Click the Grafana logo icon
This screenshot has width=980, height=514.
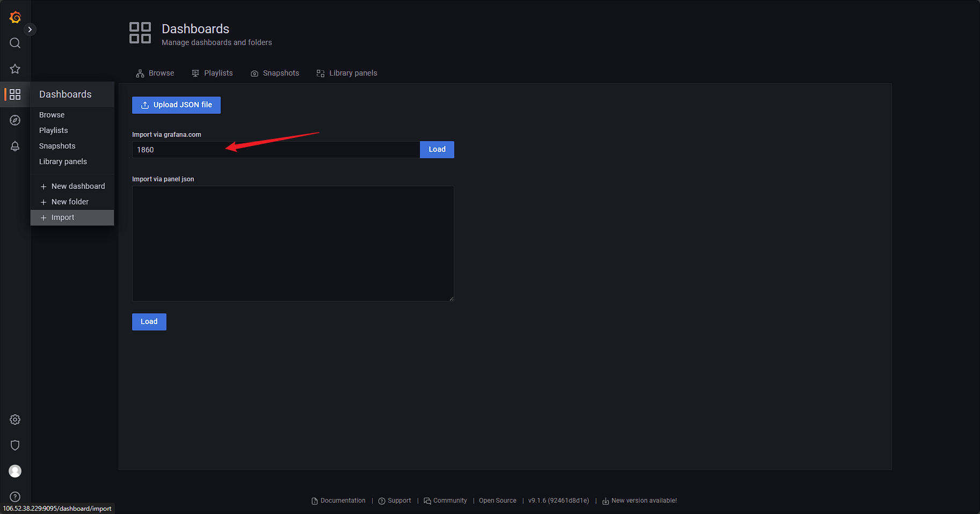[x=15, y=17]
